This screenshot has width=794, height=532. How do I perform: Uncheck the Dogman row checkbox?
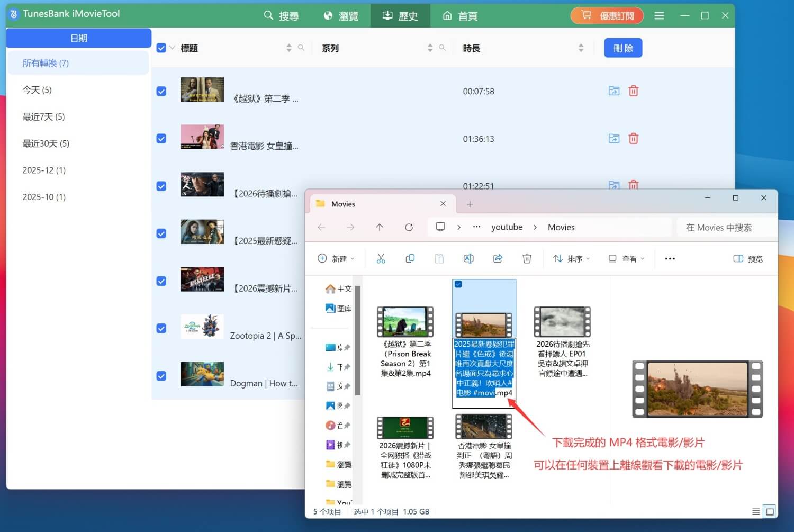(161, 376)
